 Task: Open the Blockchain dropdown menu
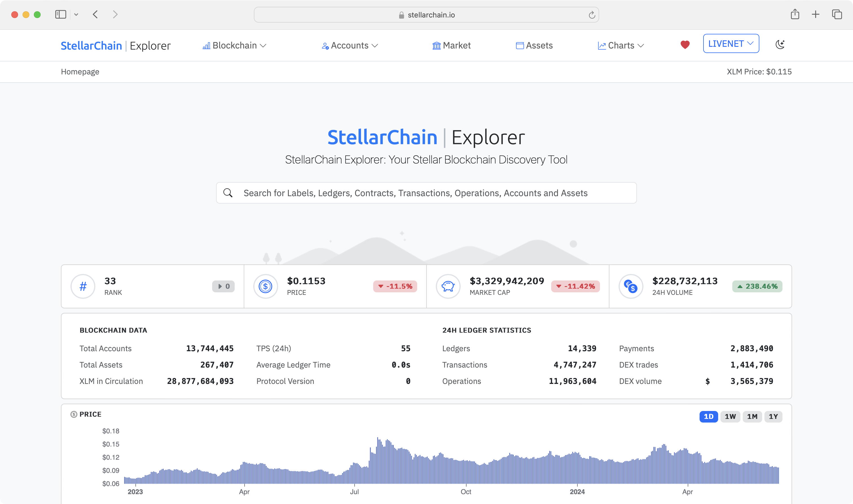click(x=234, y=45)
